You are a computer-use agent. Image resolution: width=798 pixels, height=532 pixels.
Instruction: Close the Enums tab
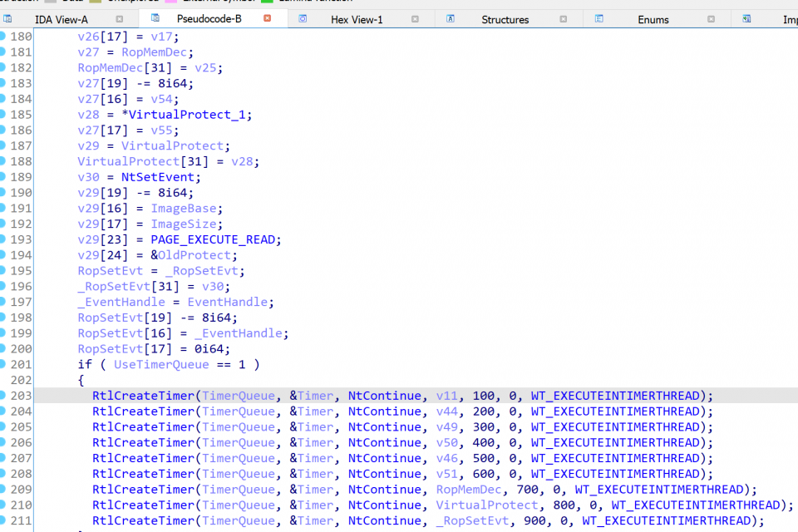coord(711,19)
